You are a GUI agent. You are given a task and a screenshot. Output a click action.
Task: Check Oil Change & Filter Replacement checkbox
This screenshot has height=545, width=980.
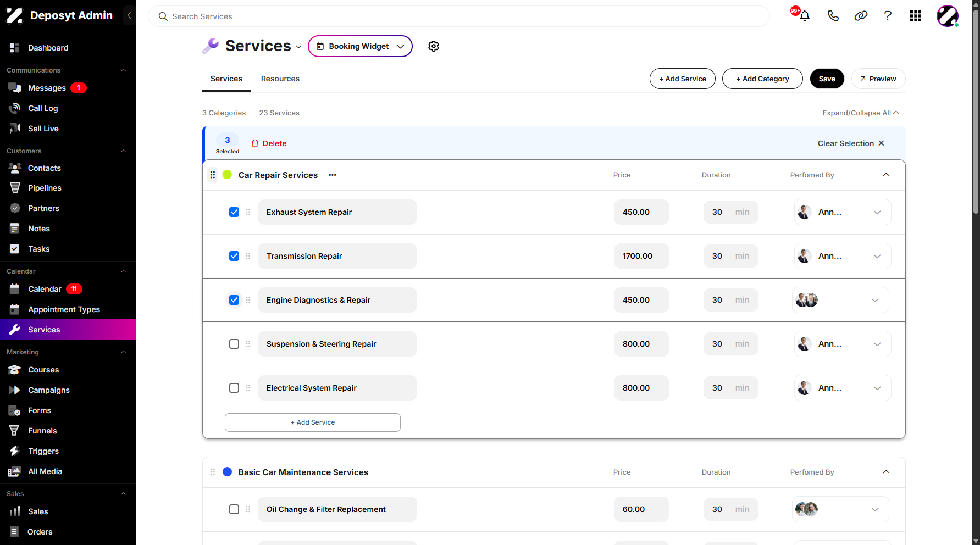click(234, 509)
